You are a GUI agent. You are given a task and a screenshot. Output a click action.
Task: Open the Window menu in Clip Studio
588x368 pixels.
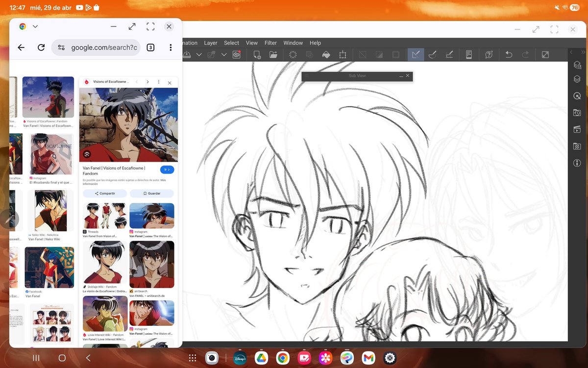(x=293, y=43)
